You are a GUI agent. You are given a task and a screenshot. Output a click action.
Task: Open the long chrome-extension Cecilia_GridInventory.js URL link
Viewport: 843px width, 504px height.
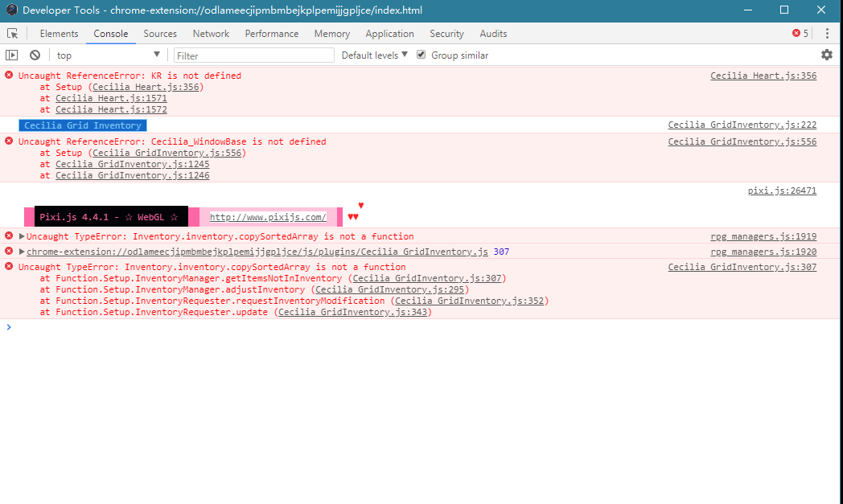tap(257, 252)
